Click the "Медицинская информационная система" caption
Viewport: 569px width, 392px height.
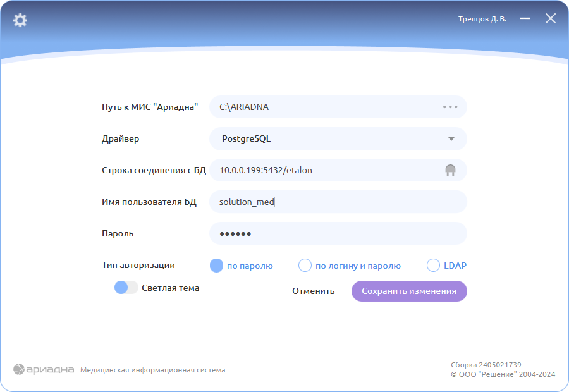(153, 370)
